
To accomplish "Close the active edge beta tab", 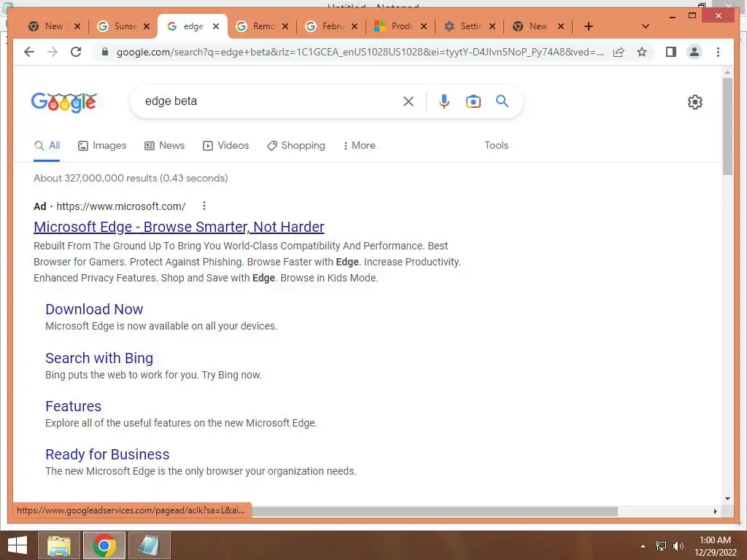I will click(x=216, y=26).
